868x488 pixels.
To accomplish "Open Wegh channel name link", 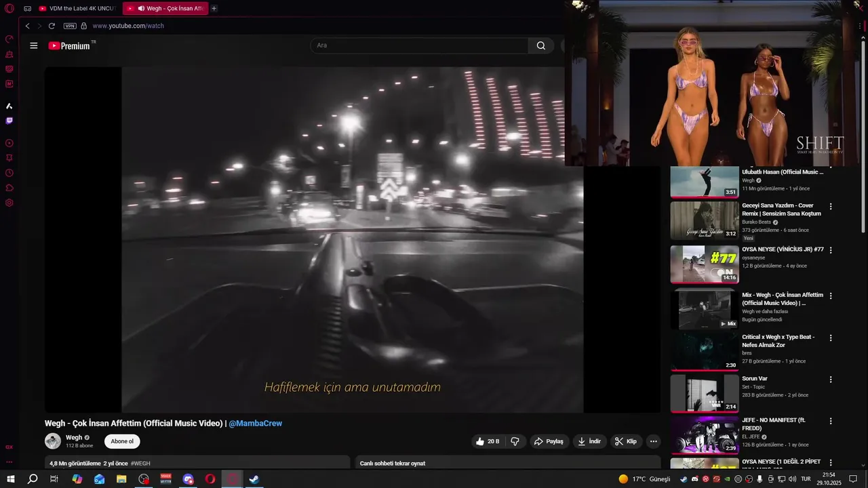I will [x=74, y=438].
